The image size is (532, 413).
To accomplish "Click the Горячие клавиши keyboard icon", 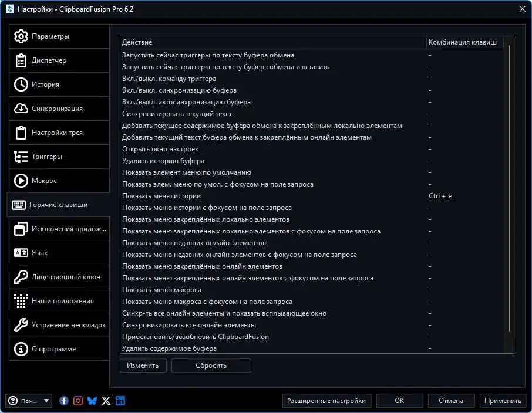I will tap(19, 205).
